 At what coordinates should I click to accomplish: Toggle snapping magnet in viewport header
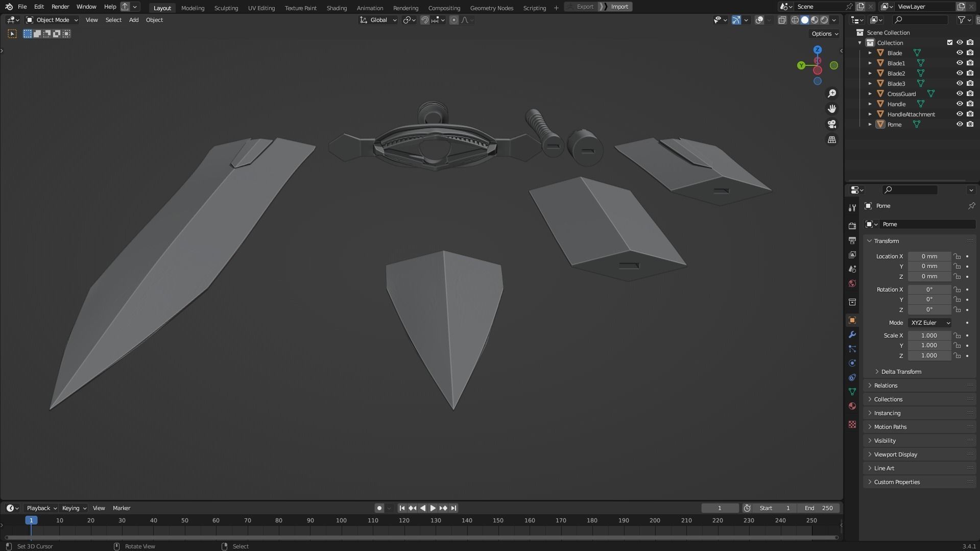point(424,20)
